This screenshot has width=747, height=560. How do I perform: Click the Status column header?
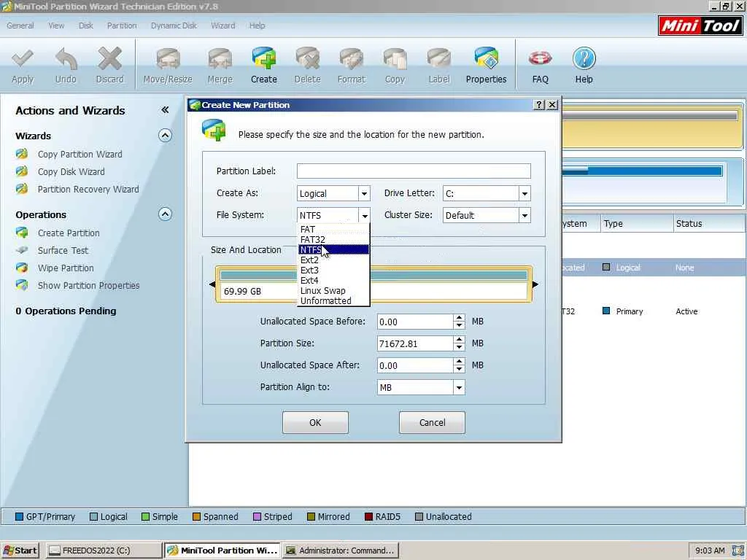(708, 223)
